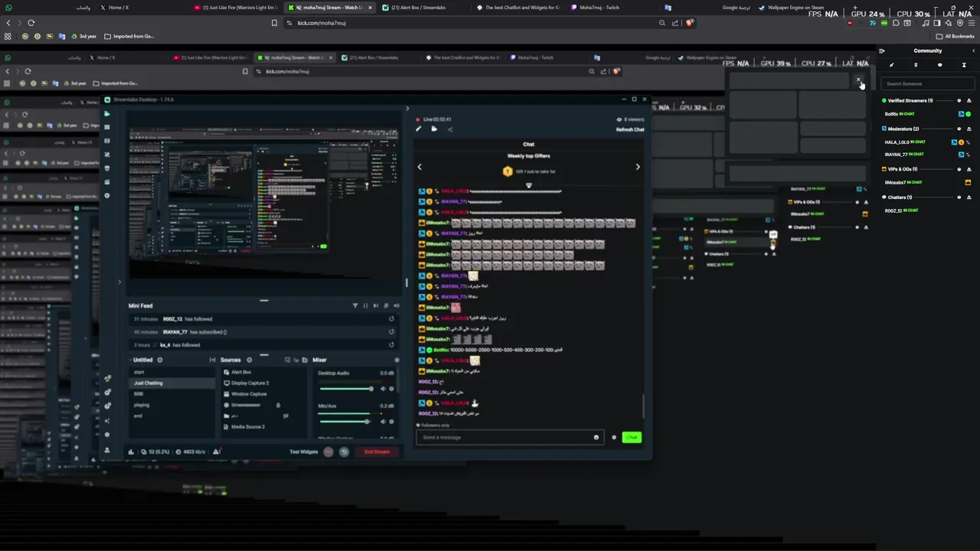
Task: Mute Mini Feed event sounds speaker icon
Action: 396,305
